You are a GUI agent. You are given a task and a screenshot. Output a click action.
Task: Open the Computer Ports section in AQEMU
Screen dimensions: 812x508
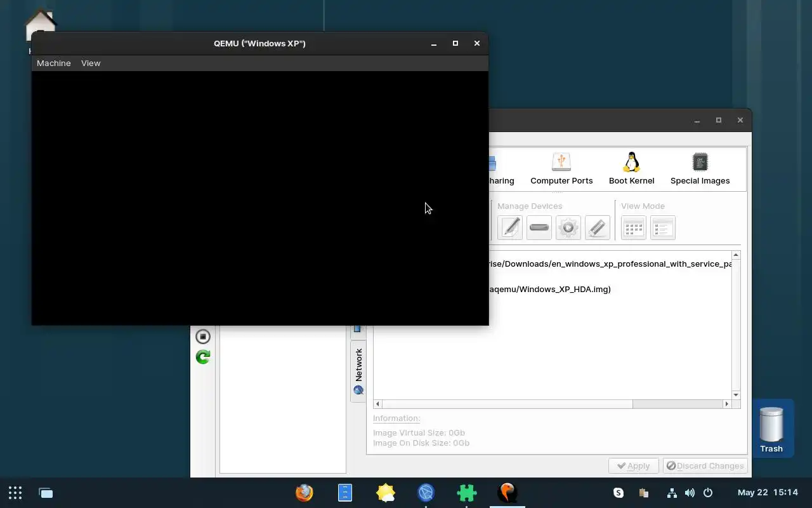coord(561,169)
